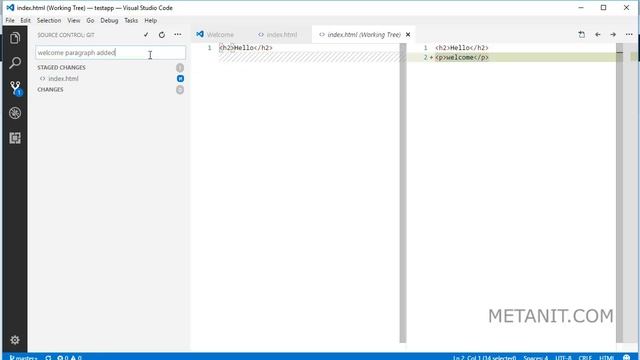Open editor more actions ellipsis menu
This screenshot has width=640, height=360.
click(x=629, y=35)
